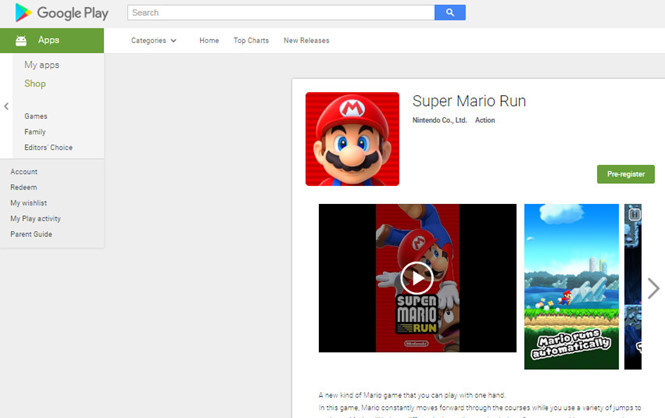Viewport: 665px width, 418px height.
Task: Open Family category link
Action: (35, 132)
